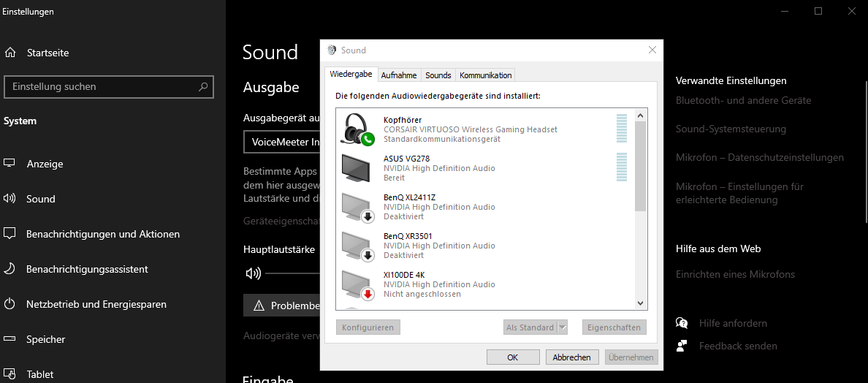Click the Startseite home icon

(x=10, y=53)
